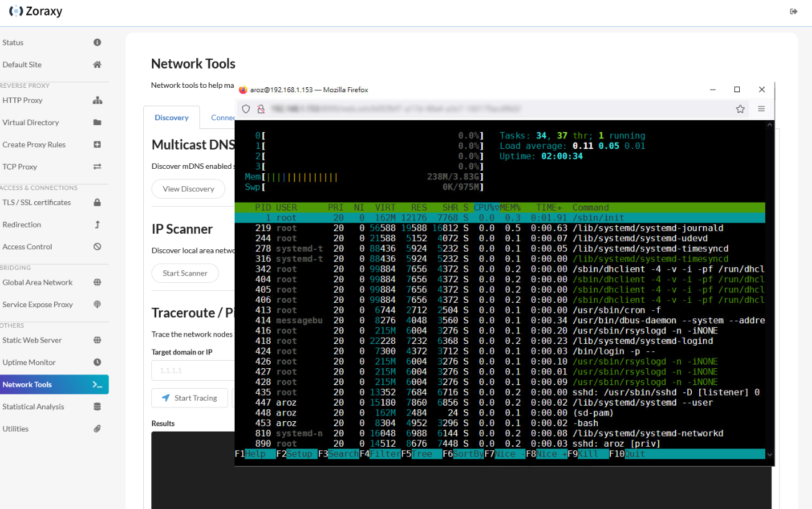Click the logout icon in top-right corner
The height and width of the screenshot is (509, 812).
(793, 11)
